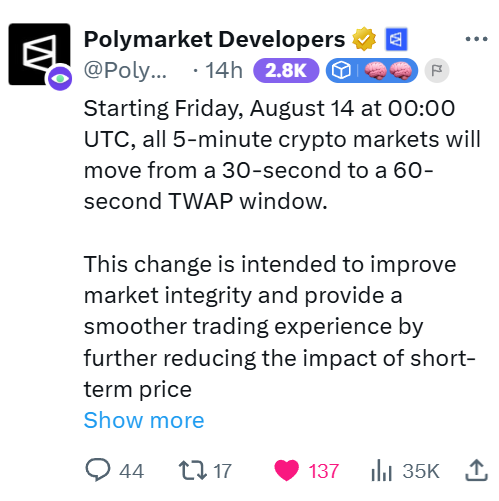Screen dimensions: 499x501
Task: Expand the post with Show more
Action: (144, 420)
